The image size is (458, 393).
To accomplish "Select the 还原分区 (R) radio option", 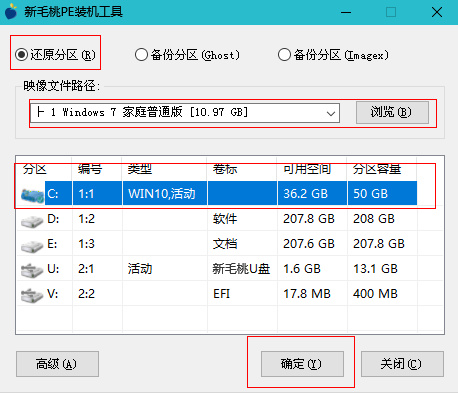I will (55, 54).
